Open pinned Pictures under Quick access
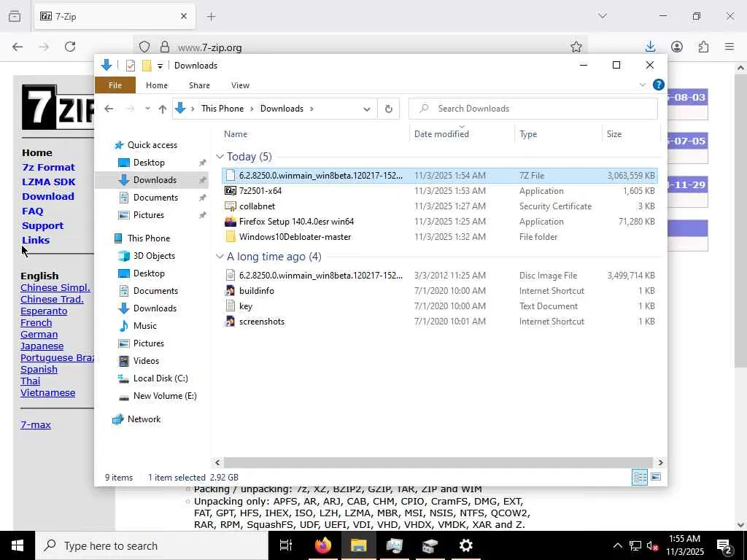 148,215
